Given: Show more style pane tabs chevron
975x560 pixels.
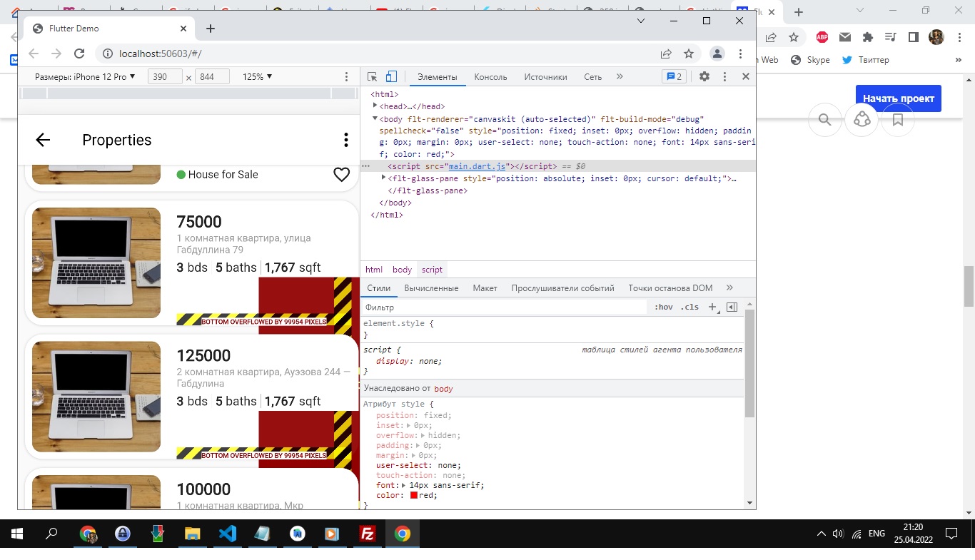Looking at the screenshot, I should click(x=729, y=287).
